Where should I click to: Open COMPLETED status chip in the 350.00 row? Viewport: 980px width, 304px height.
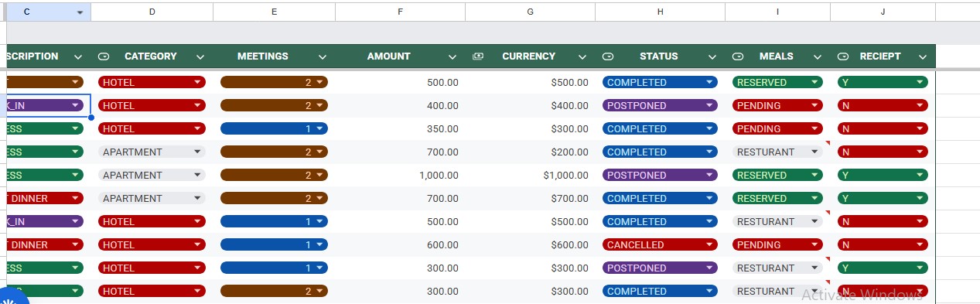coord(660,128)
